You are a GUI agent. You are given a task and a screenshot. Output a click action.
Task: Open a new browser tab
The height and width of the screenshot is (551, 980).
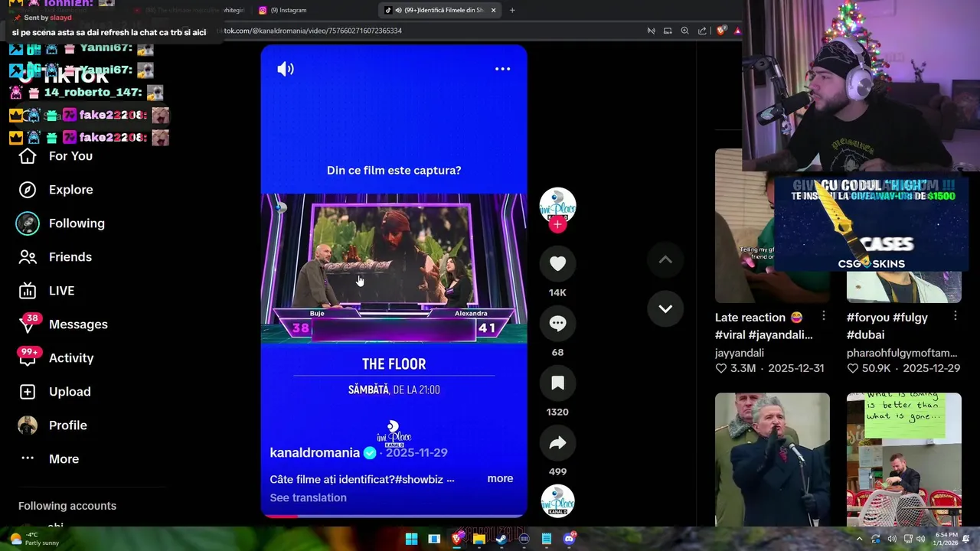[512, 10]
